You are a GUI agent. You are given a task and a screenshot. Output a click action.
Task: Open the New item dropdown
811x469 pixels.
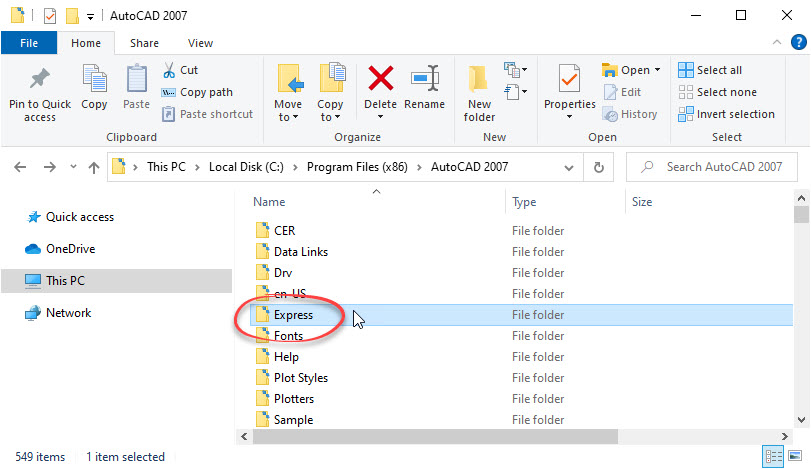(x=516, y=69)
